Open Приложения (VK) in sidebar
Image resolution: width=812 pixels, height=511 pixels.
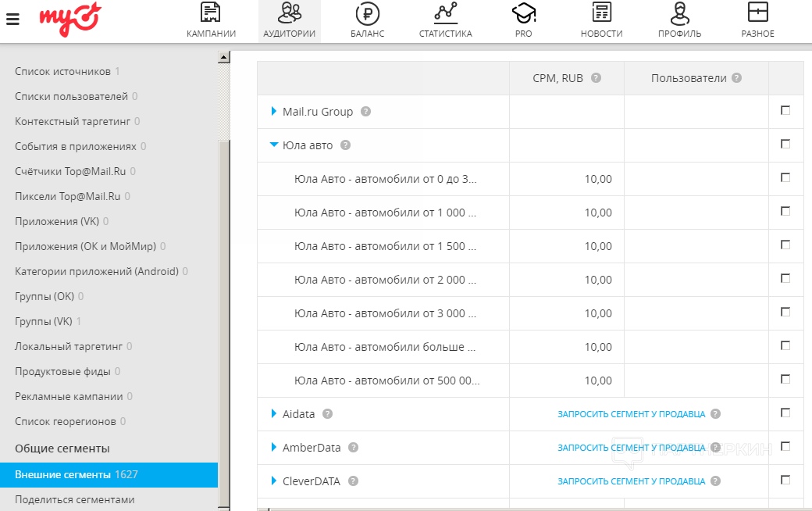tap(57, 221)
